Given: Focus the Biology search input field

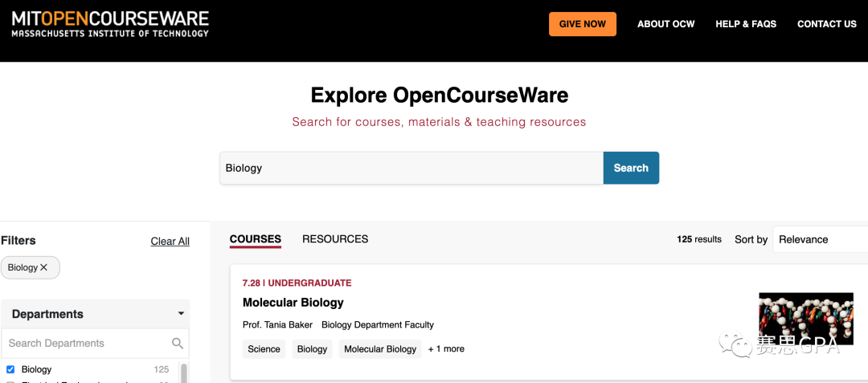Looking at the screenshot, I should [x=411, y=168].
